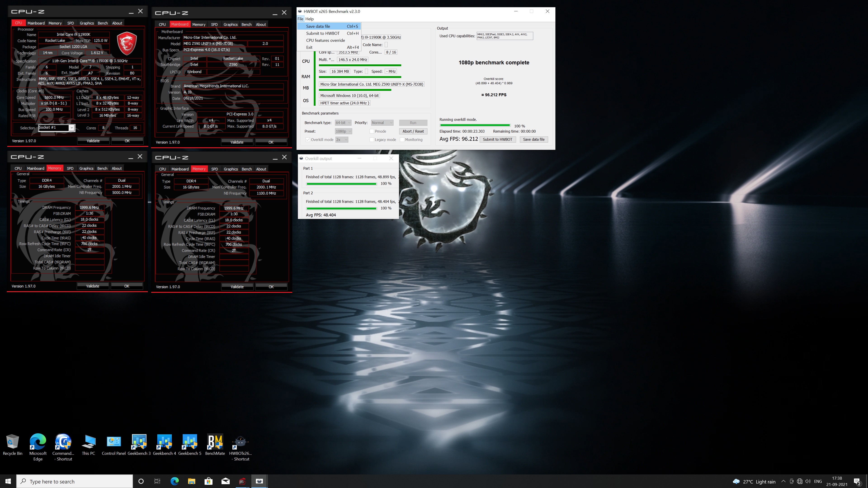This screenshot has width=868, height=488.
Task: Click the disabled Run button
Action: pos(413,123)
